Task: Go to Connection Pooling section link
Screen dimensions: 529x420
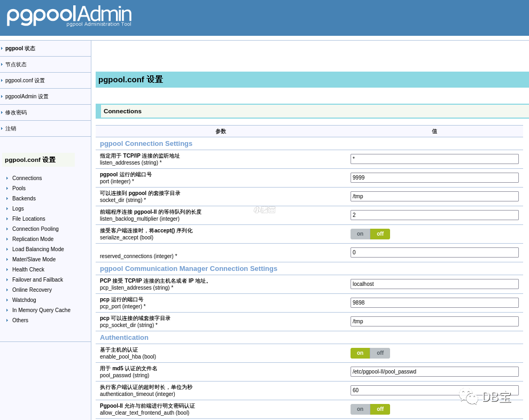Action: point(35,229)
